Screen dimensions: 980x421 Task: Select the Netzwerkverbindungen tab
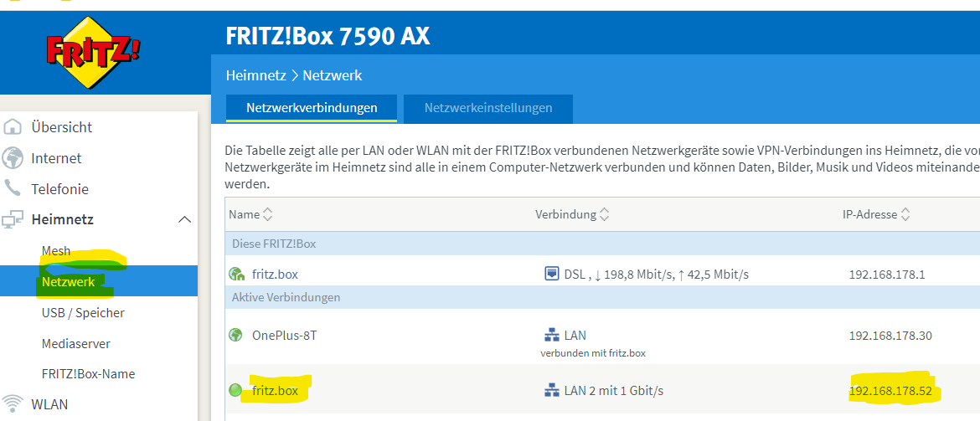tap(312, 108)
